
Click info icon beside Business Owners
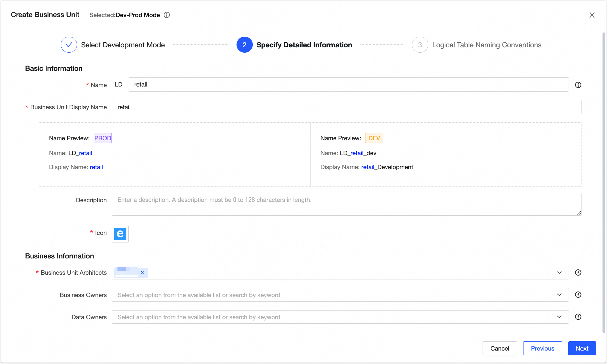[578, 295]
